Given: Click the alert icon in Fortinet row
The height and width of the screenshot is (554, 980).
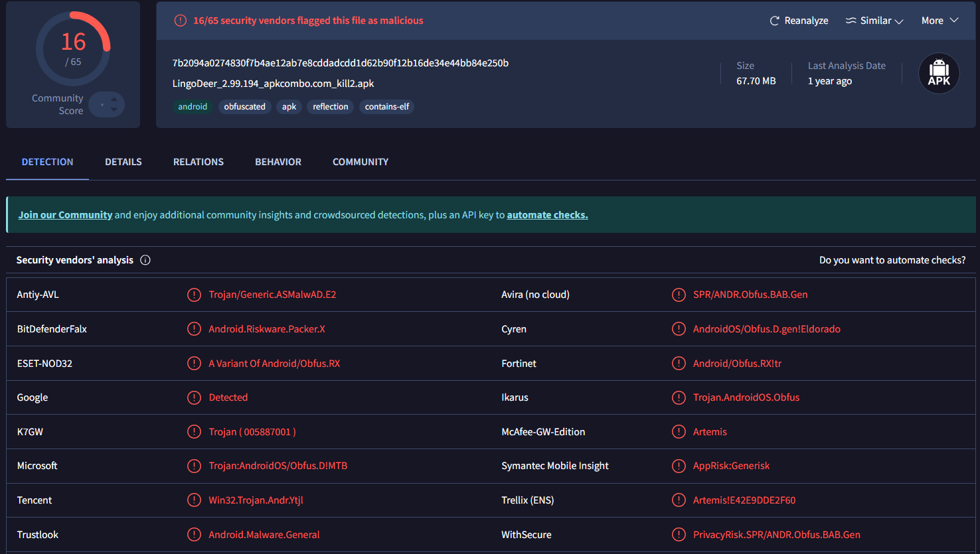Looking at the screenshot, I should coord(679,364).
